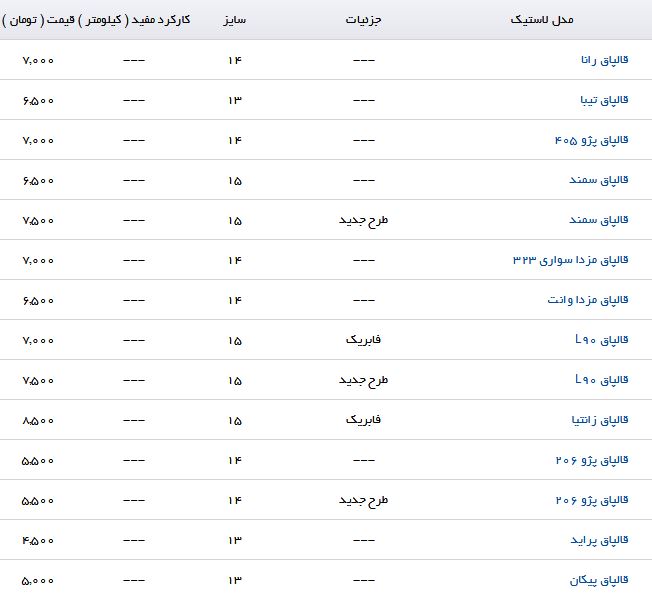Open قالپاق L۹۰ link with فابریک detail
This screenshot has width=652, height=605.
pos(602,341)
